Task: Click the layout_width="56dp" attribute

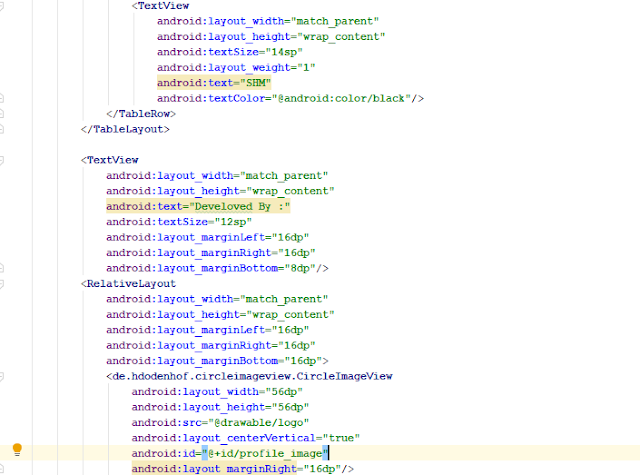Action: click(x=217, y=392)
